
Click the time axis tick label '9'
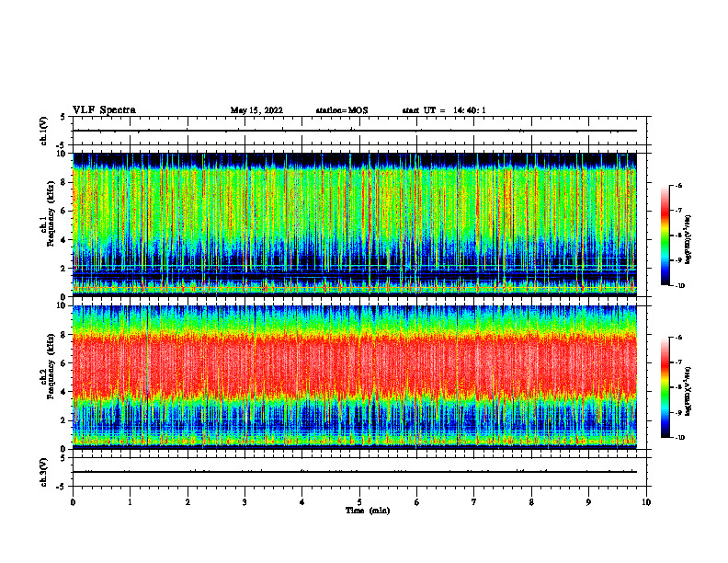pos(588,502)
